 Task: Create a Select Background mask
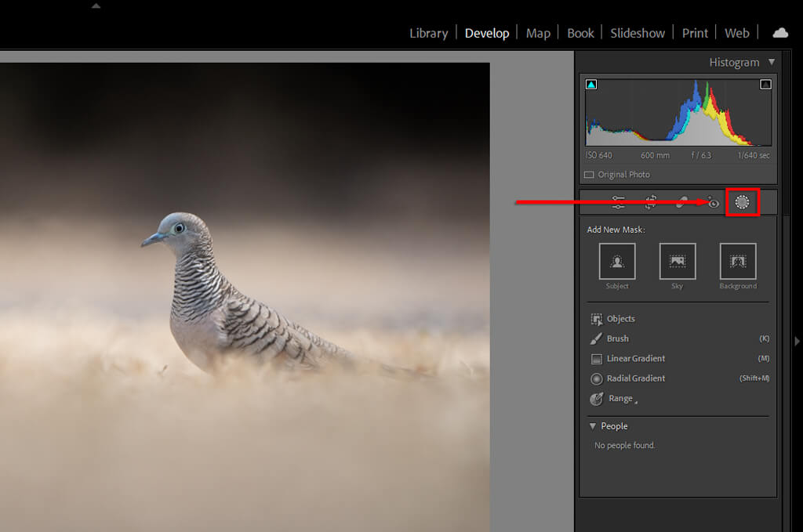point(738,262)
